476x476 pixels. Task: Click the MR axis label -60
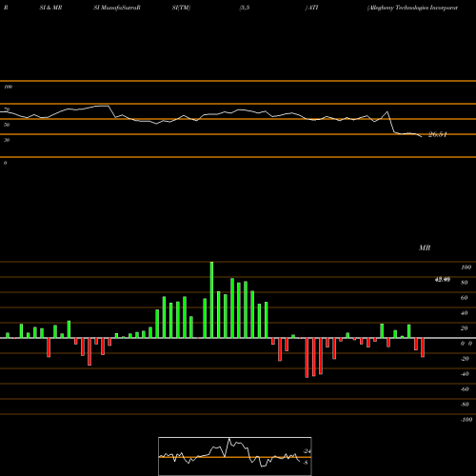point(465,389)
